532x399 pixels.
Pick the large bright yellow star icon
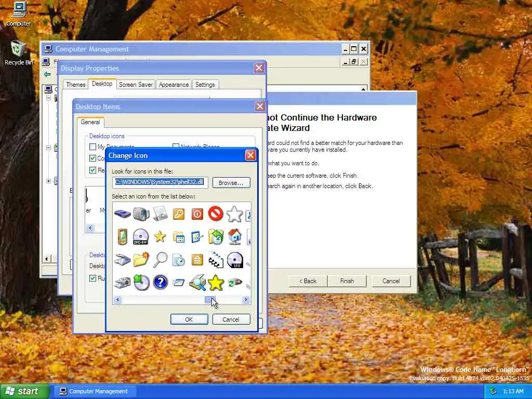216,283
